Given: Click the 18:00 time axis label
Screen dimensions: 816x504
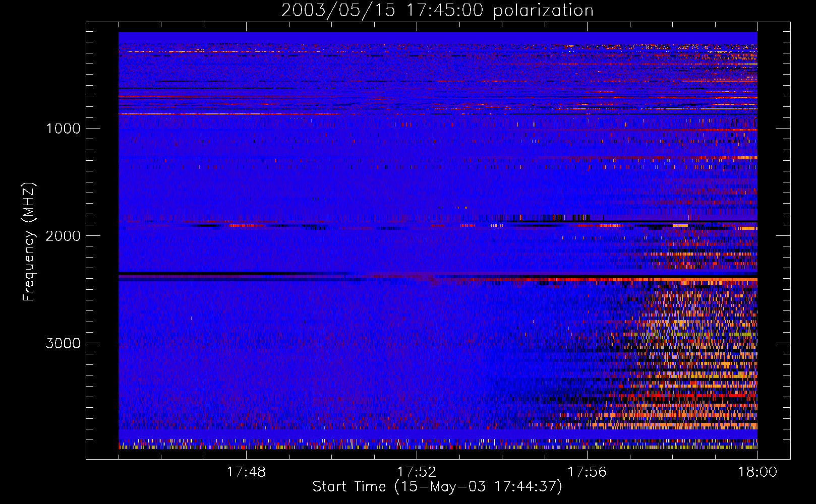Looking at the screenshot, I should click(757, 472).
